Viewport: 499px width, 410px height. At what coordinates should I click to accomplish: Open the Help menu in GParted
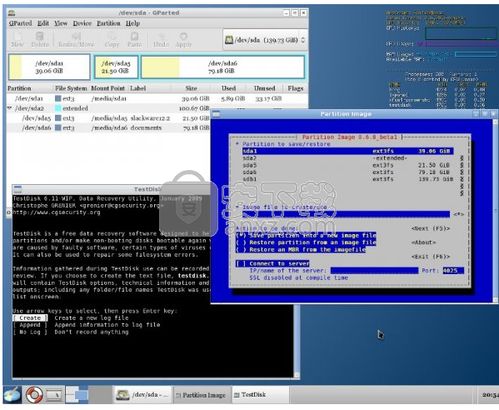tap(133, 23)
